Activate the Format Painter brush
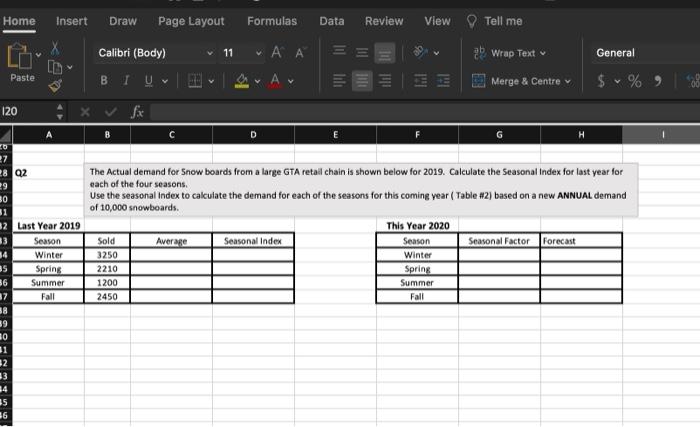The width and height of the screenshot is (700, 427). click(x=55, y=85)
